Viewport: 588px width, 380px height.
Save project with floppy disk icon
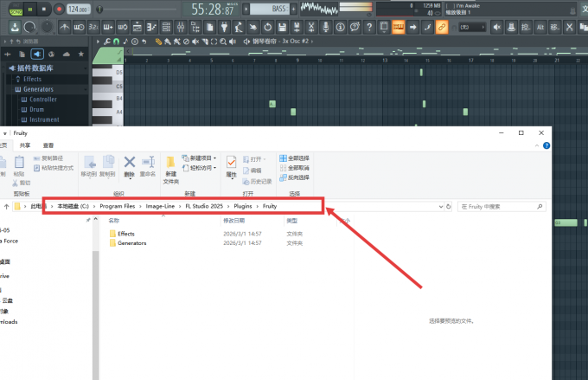pos(282,27)
